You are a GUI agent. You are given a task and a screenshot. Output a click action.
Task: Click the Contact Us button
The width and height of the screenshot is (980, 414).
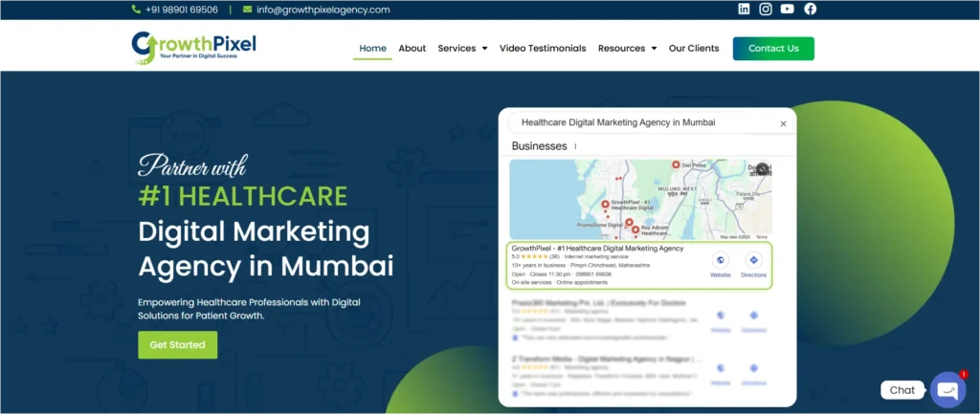coord(773,48)
